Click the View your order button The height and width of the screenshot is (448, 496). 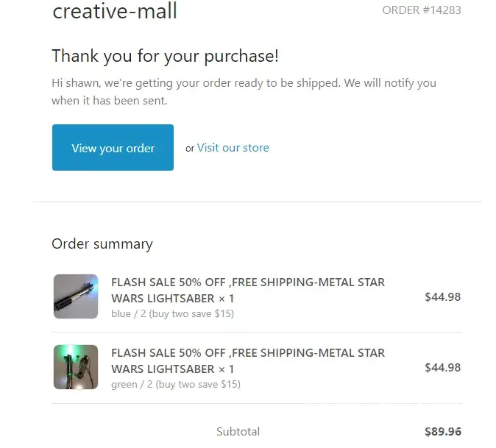click(x=113, y=148)
